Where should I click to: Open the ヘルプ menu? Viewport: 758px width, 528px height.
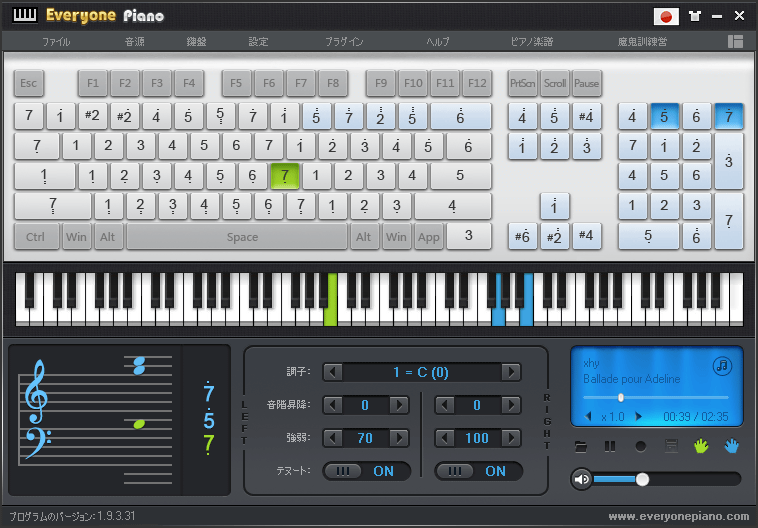click(438, 42)
